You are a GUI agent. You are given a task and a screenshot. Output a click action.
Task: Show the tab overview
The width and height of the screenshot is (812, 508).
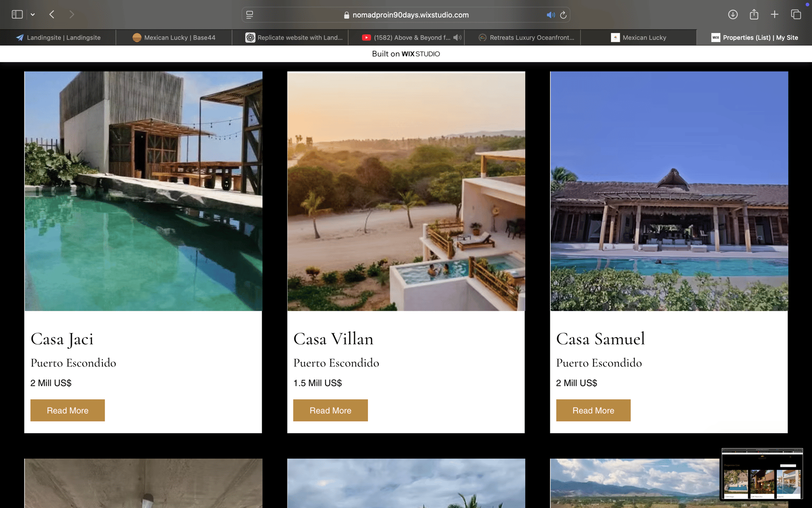796,15
